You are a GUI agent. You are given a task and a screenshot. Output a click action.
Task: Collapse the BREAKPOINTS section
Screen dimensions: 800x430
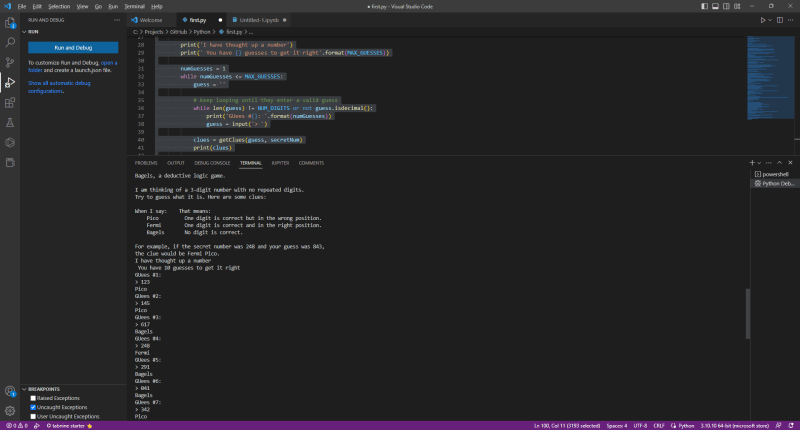tap(24, 389)
